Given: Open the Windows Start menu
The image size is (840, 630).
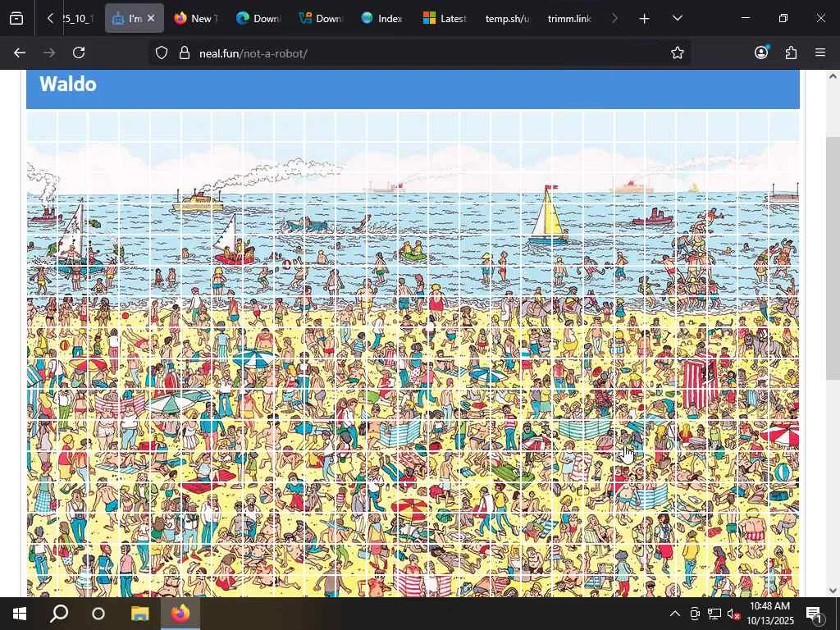Looking at the screenshot, I should 20,614.
